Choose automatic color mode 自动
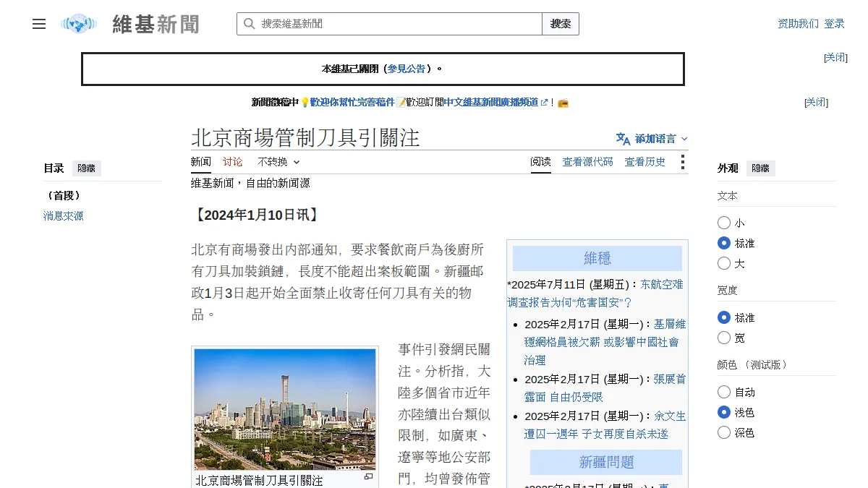 tap(724, 392)
